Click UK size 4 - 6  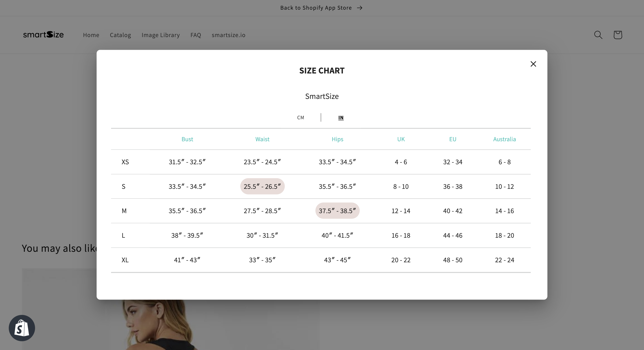pyautogui.click(x=401, y=162)
